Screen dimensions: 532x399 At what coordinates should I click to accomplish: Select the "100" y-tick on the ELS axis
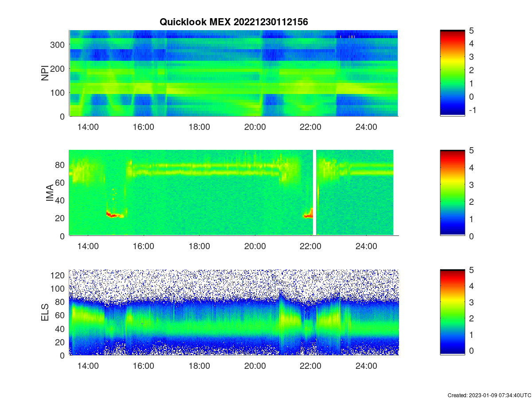pos(58,289)
